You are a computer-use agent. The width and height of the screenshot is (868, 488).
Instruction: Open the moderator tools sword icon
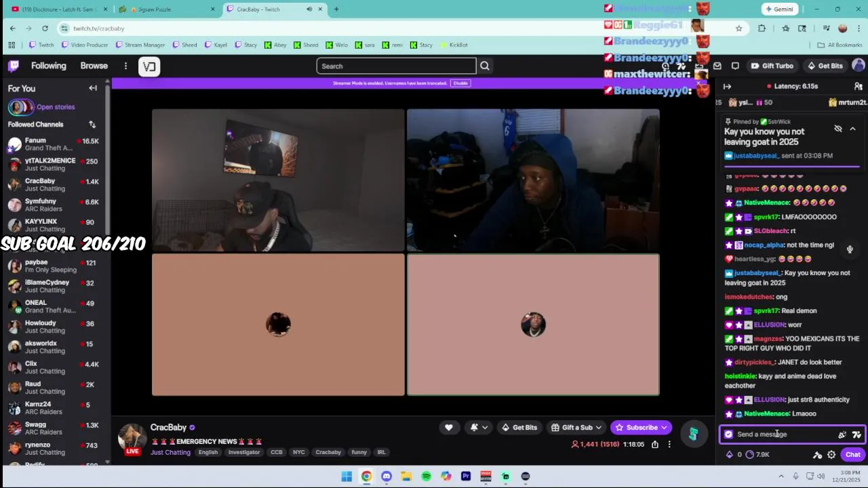tap(817, 455)
